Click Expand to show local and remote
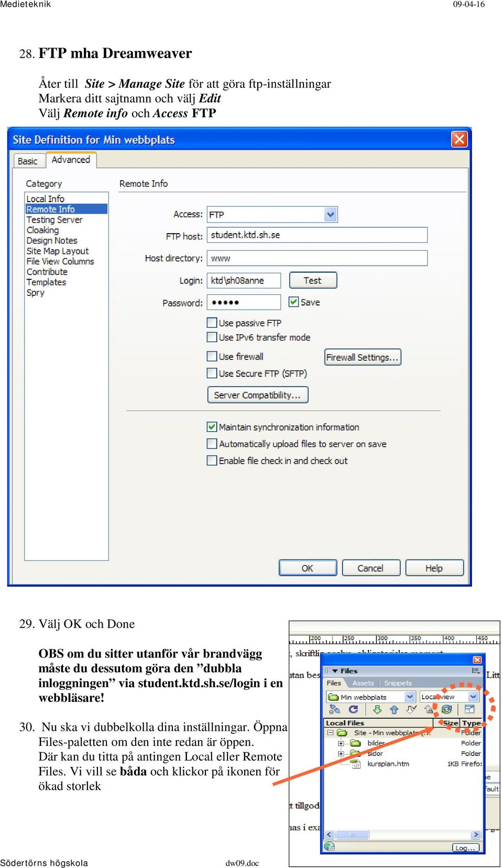The width and height of the screenshot is (503, 868). (469, 709)
